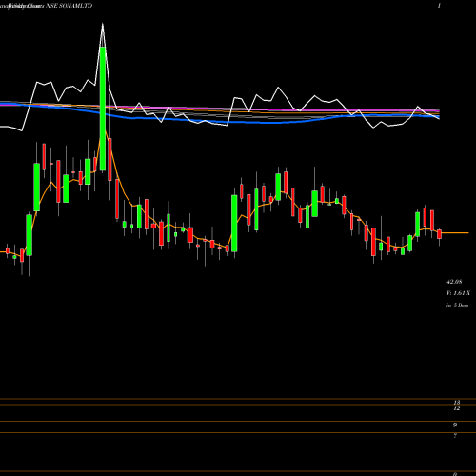Click the 42.08 price label

point(454,282)
